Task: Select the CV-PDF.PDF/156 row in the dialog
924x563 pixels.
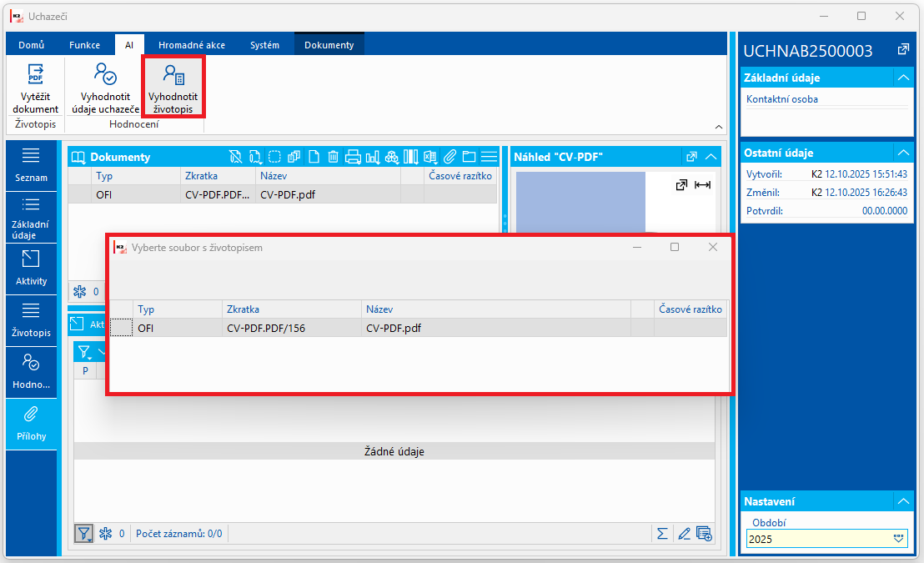Action: click(x=419, y=328)
